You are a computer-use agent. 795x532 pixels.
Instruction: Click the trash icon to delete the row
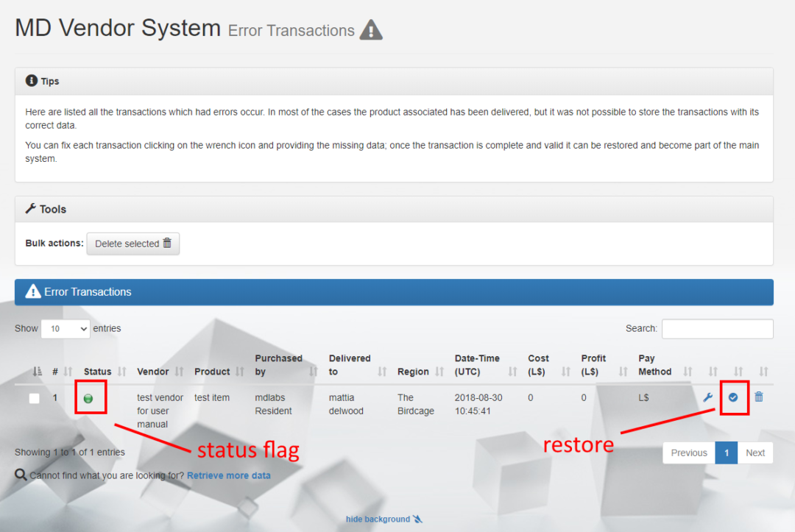(759, 397)
